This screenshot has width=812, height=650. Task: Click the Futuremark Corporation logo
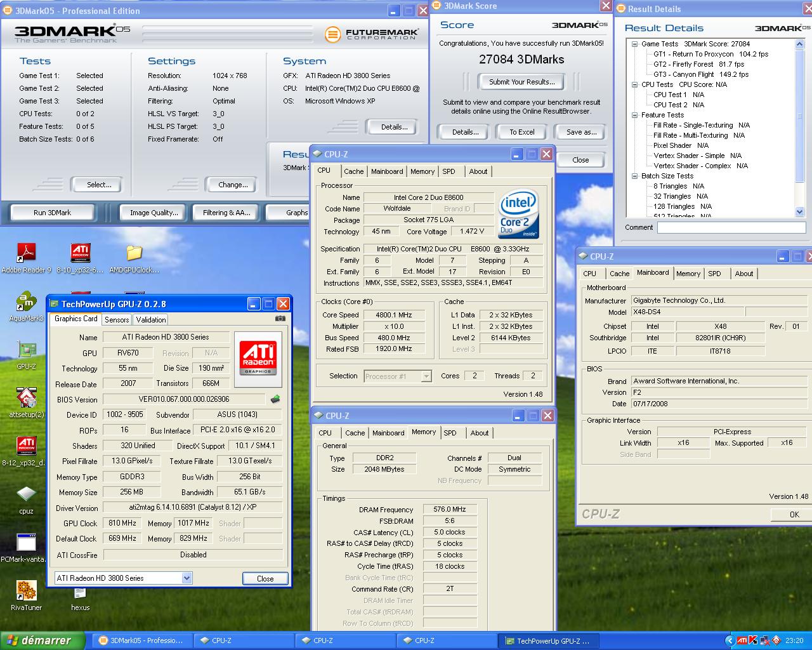point(372,34)
